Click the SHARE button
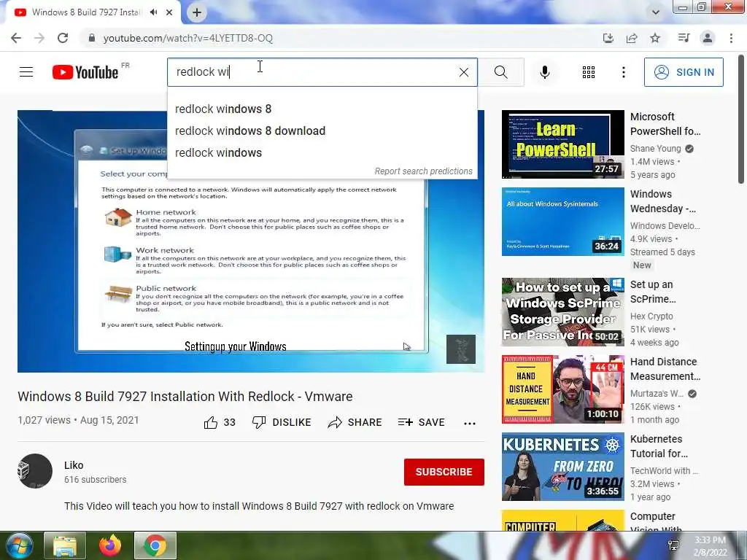 click(x=355, y=422)
